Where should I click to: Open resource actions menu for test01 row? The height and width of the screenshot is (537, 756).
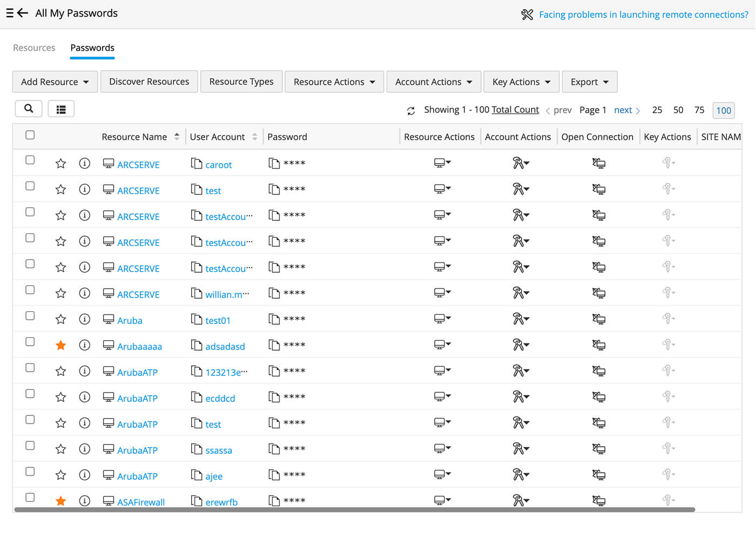point(442,319)
